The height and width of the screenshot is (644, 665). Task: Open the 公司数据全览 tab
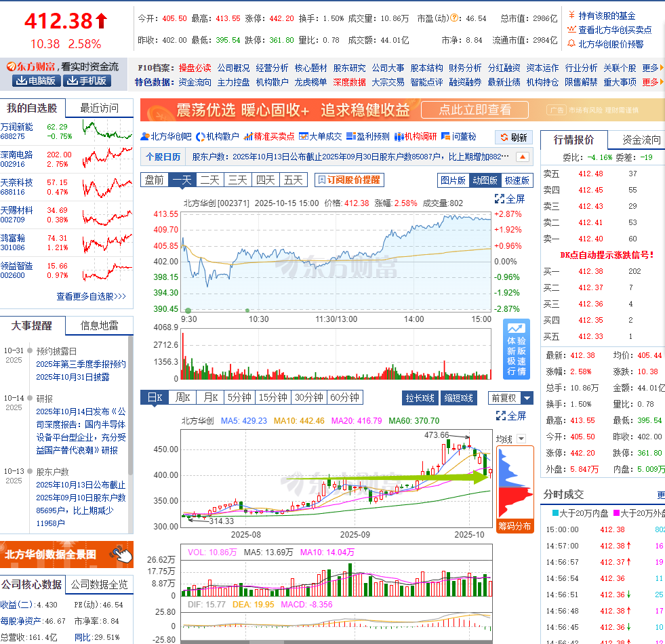[x=99, y=584]
